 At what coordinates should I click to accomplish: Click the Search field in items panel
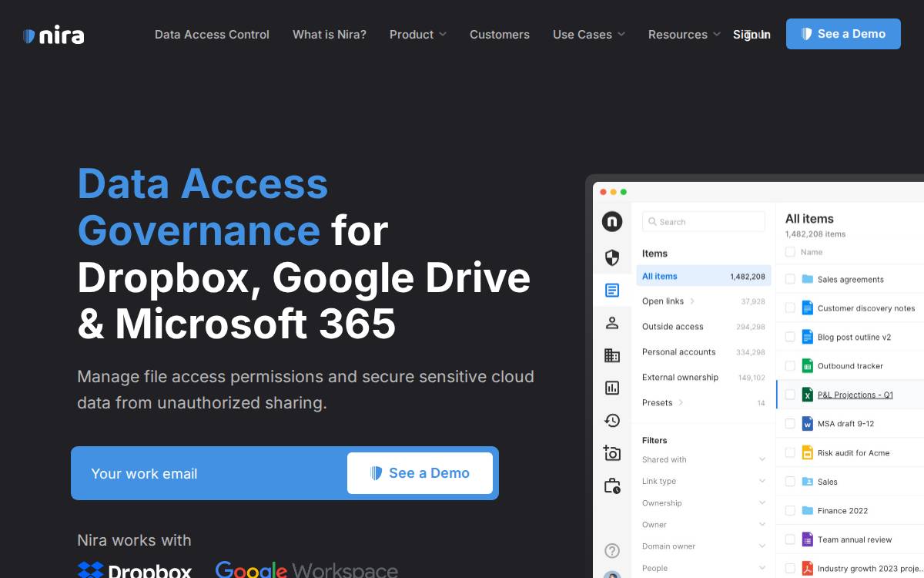tap(704, 222)
